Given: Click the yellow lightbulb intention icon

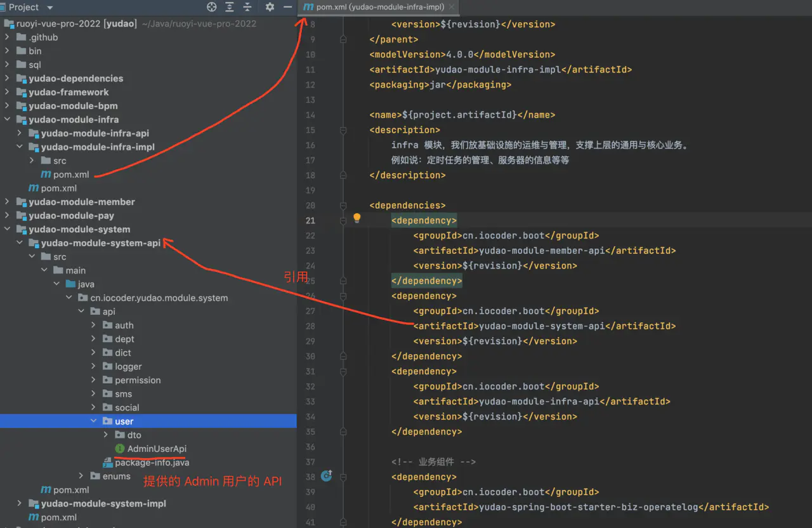Looking at the screenshot, I should tap(357, 218).
